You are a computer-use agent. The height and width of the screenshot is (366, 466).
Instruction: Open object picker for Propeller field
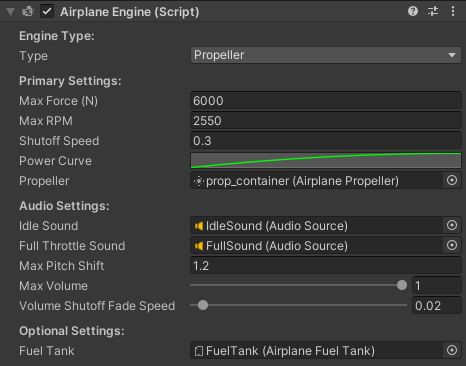[x=452, y=181]
